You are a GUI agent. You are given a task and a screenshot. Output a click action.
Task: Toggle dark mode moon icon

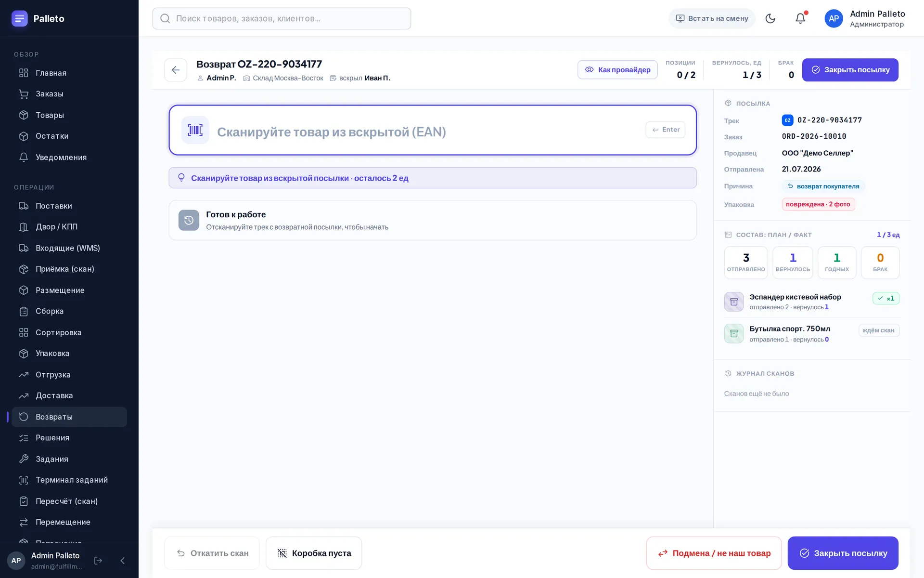(x=770, y=18)
